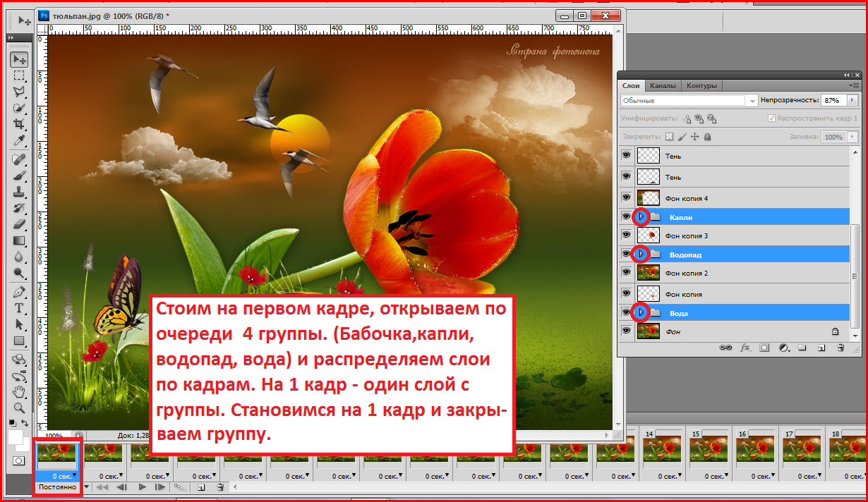Click the тюльпан.jpg document title bar
The width and height of the screenshot is (868, 502).
(x=330, y=16)
